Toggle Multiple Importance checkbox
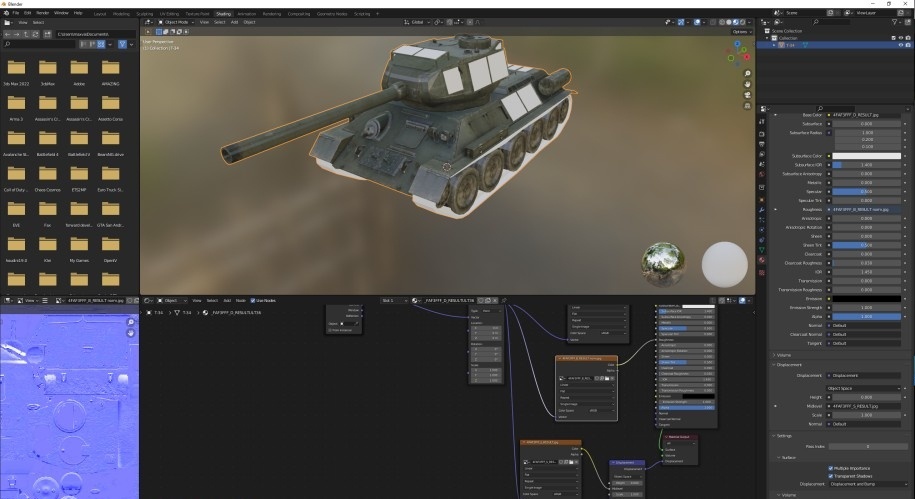Image resolution: width=915 pixels, height=499 pixels. [x=830, y=468]
